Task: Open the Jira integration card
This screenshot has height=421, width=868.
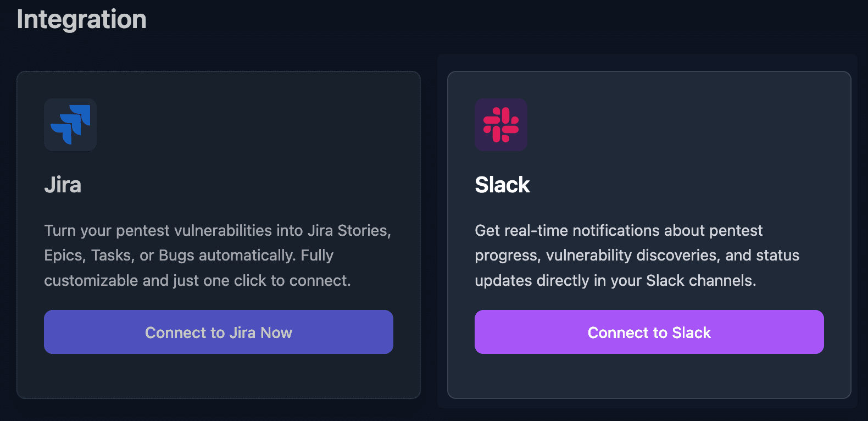Action: (x=218, y=234)
